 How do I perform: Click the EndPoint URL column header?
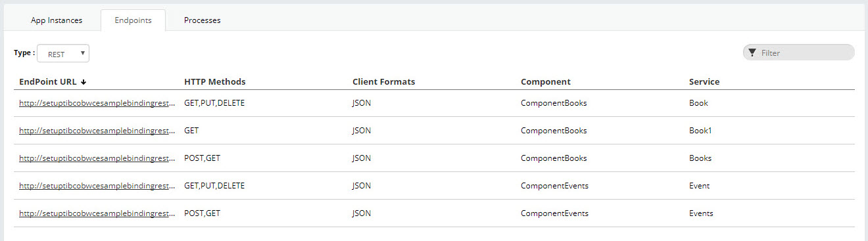(x=48, y=82)
